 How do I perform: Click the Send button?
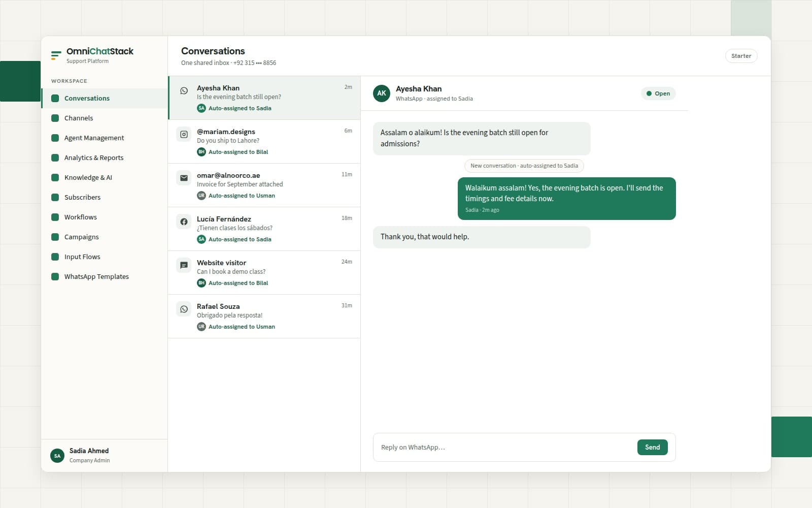click(x=652, y=447)
